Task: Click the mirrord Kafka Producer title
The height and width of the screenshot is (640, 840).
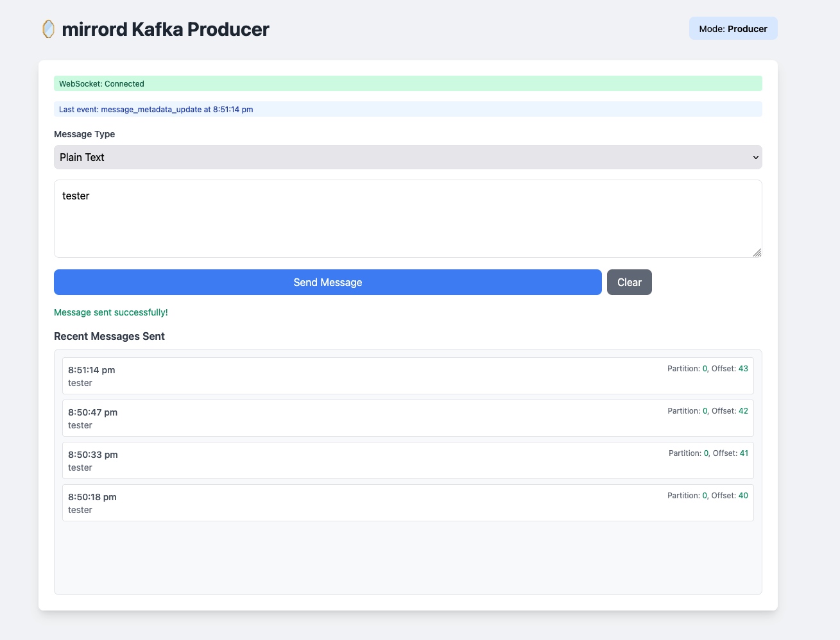Action: pos(165,29)
